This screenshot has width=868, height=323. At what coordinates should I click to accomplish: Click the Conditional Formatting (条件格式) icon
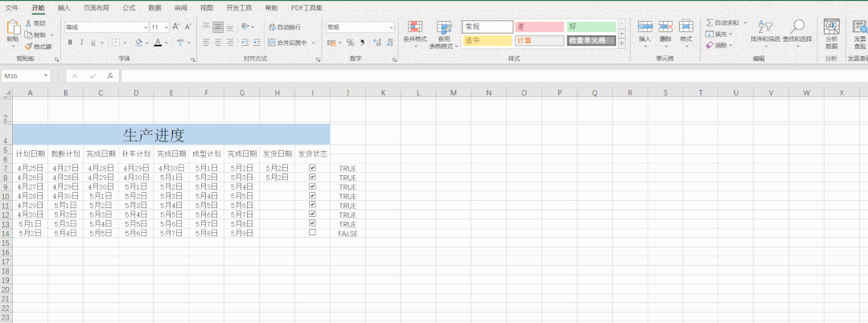point(415,27)
